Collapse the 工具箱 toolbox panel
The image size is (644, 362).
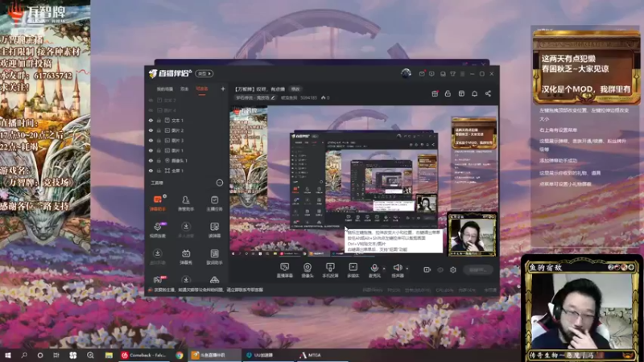point(220,183)
